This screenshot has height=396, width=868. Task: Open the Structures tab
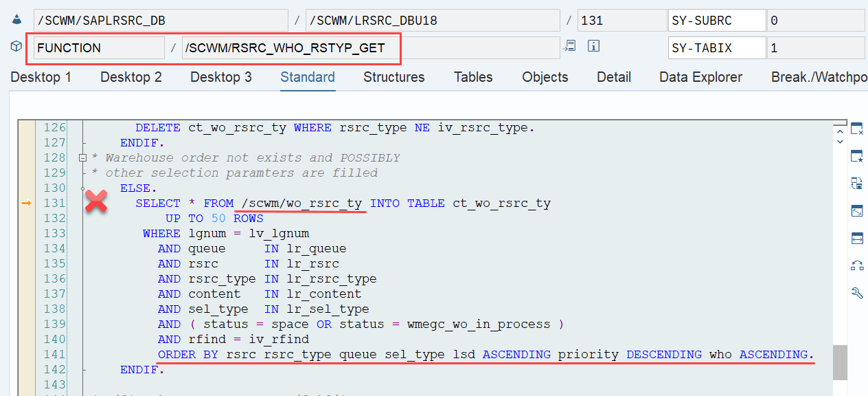pos(394,77)
